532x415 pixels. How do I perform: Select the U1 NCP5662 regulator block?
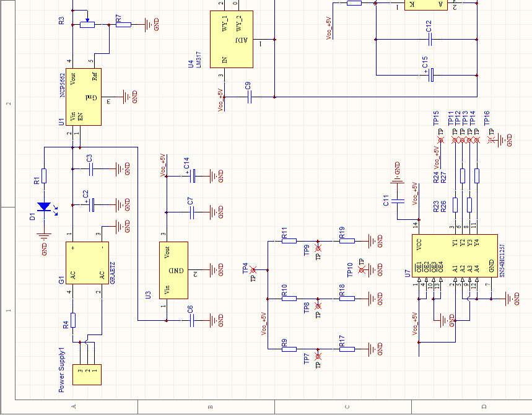tap(84, 97)
